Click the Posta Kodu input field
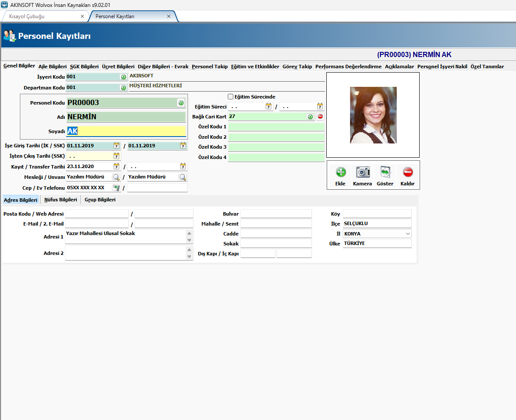The image size is (516, 420). (97, 213)
